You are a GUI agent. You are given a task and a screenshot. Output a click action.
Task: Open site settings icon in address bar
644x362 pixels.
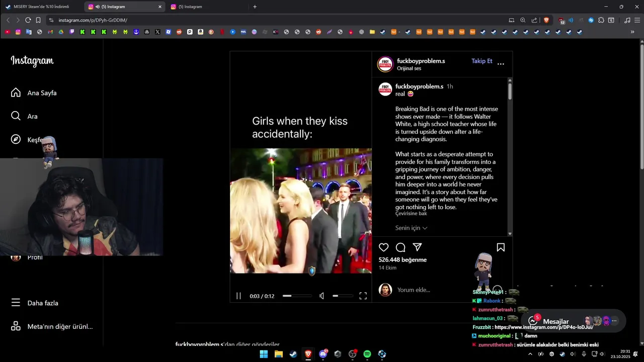click(51, 20)
